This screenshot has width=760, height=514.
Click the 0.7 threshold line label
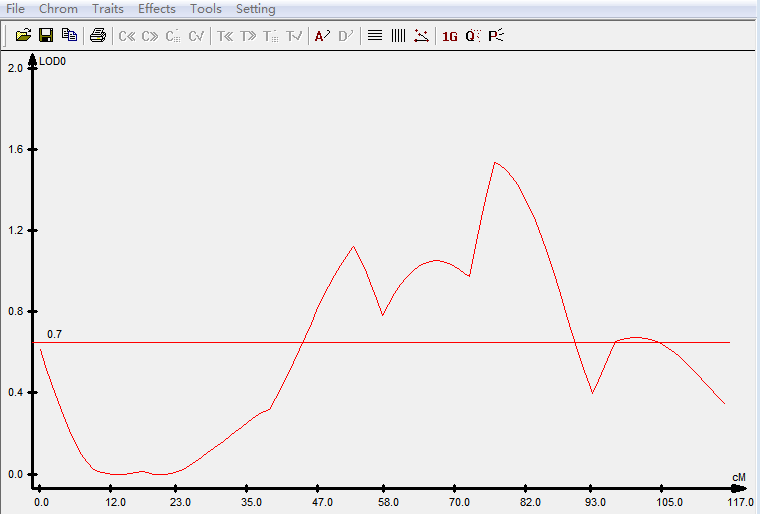54,334
